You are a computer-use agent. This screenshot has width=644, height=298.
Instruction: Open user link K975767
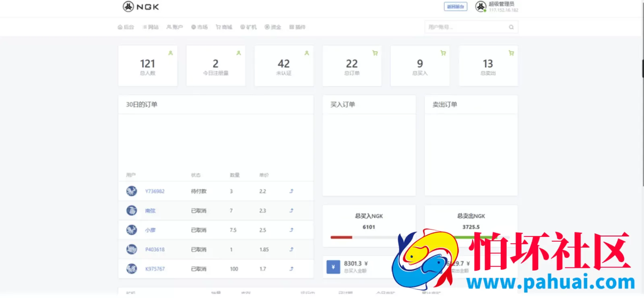tap(155, 269)
